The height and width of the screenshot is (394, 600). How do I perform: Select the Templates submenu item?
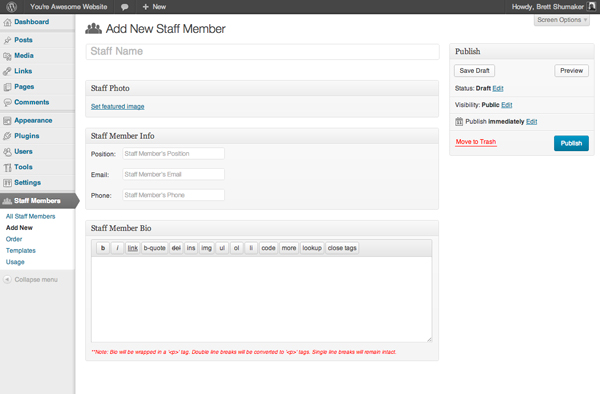click(x=21, y=251)
